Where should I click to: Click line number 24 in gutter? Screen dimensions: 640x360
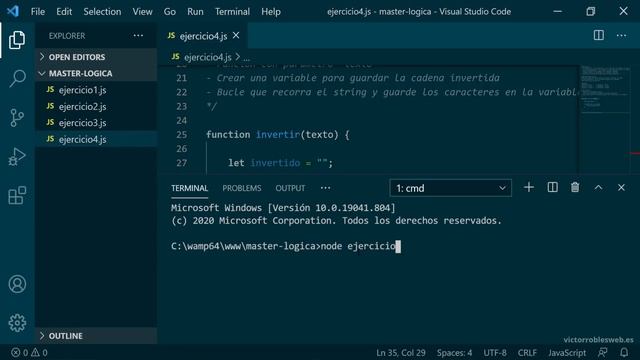click(182, 120)
